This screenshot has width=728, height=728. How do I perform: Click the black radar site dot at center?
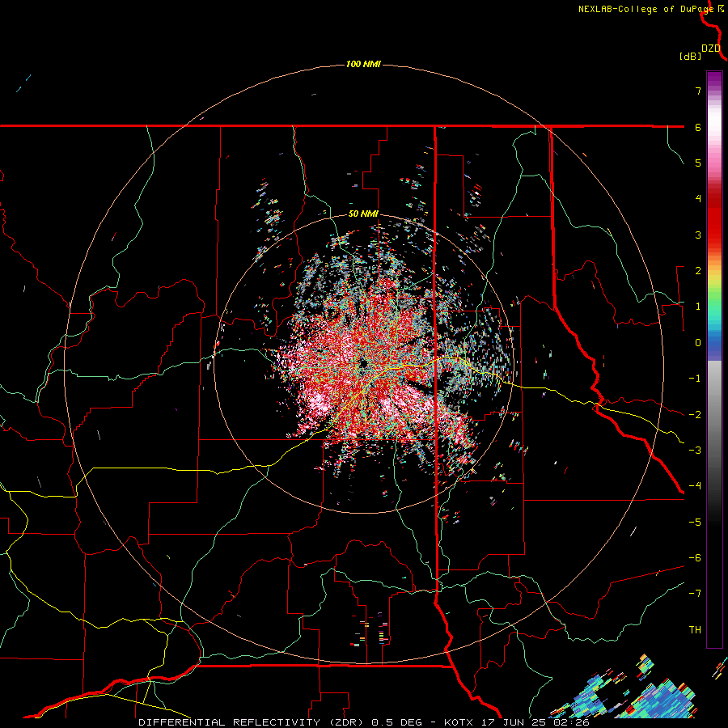point(363,362)
